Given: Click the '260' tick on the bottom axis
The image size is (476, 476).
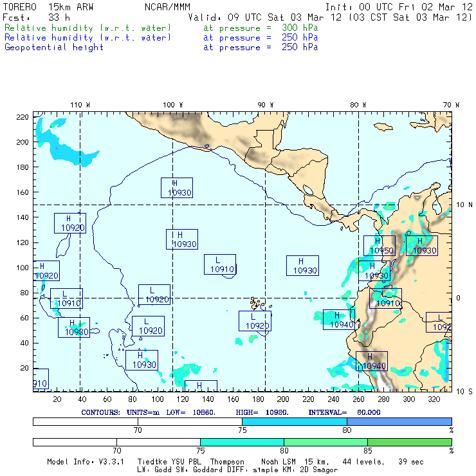Looking at the screenshot, I should tap(358, 399).
